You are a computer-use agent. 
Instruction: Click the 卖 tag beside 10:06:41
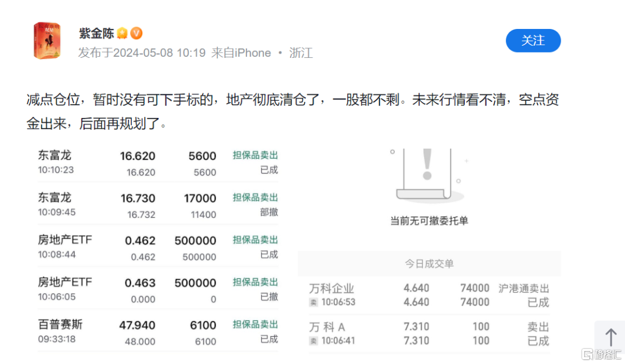click(314, 341)
